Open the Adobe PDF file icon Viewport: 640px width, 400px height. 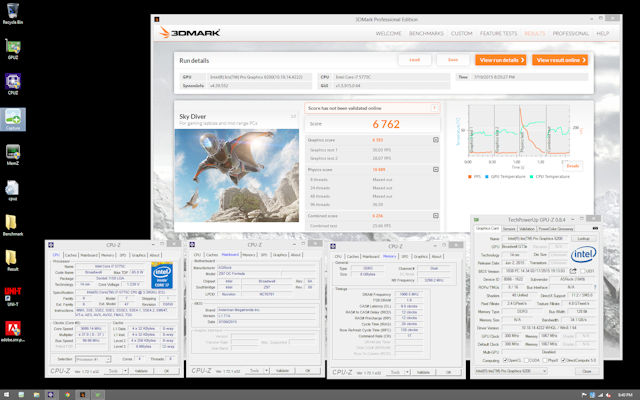pos(13,331)
